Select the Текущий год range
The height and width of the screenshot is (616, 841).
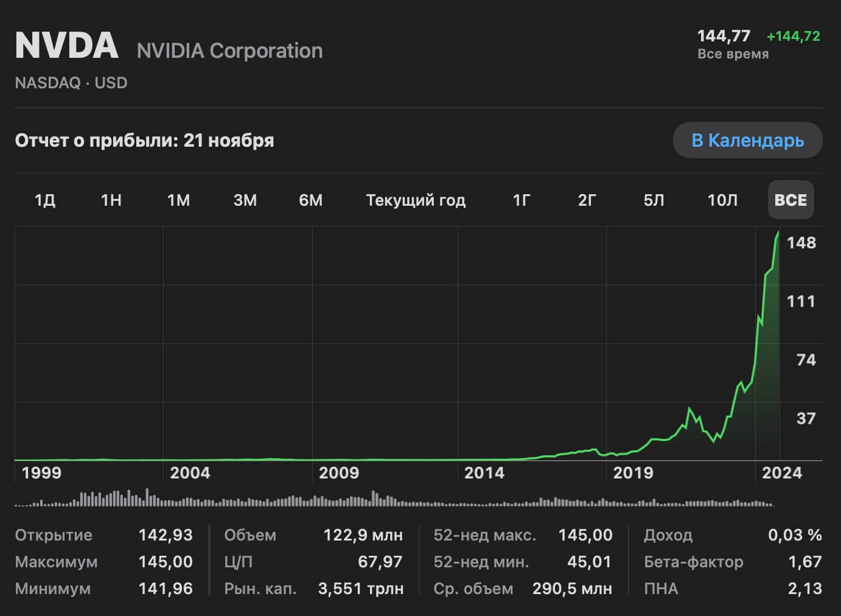416,200
